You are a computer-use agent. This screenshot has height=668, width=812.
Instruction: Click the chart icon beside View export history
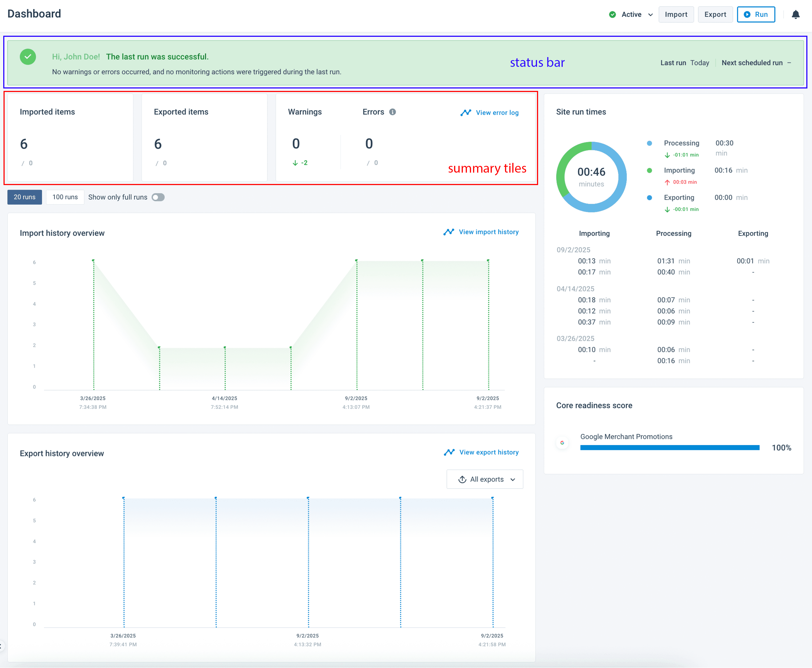click(x=449, y=452)
